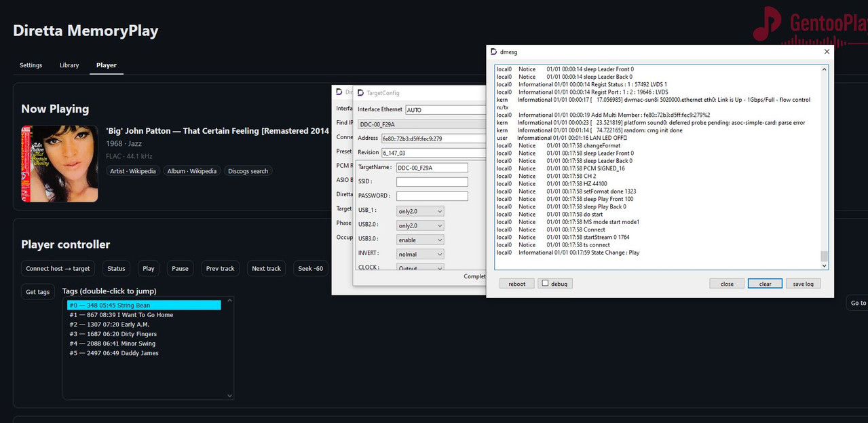Image resolution: width=868 pixels, height=423 pixels.
Task: Select track #3 Dirty Fingers
Action: pos(144,334)
